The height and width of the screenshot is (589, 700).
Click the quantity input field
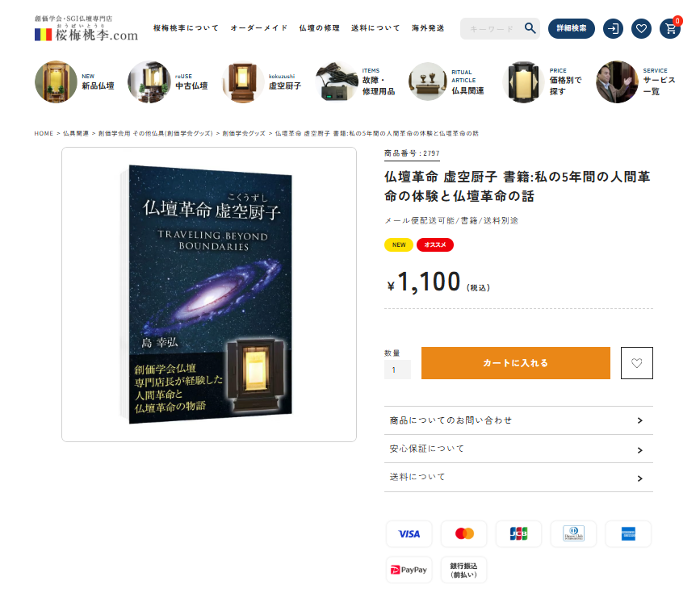(x=397, y=370)
